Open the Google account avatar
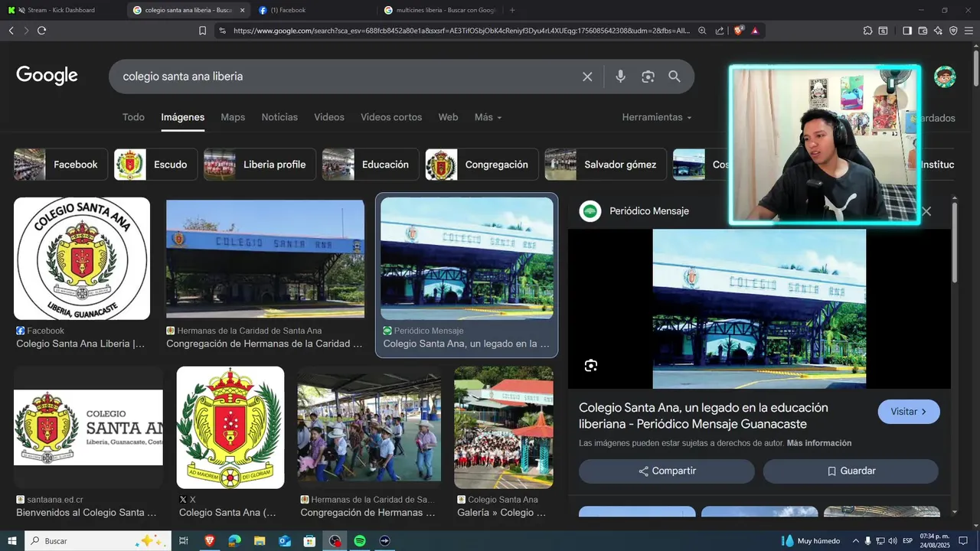 (945, 77)
